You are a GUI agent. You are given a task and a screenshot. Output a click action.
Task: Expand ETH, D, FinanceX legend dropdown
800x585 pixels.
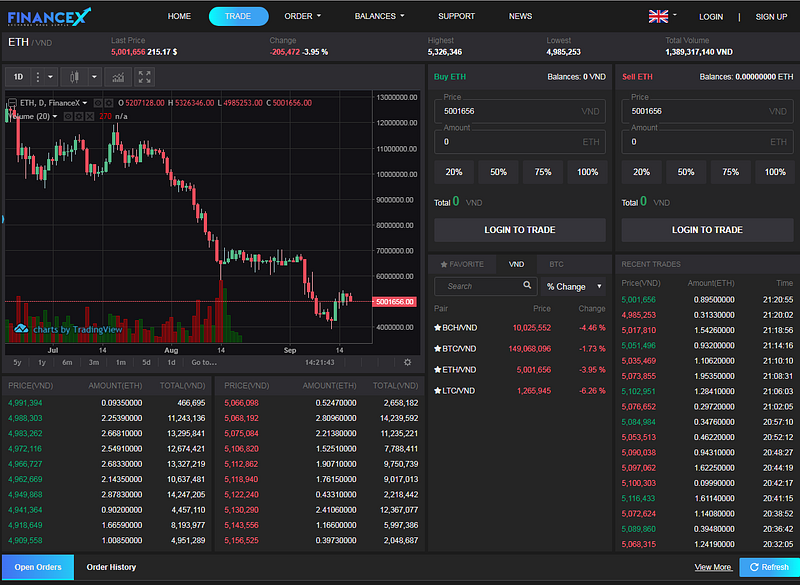[x=85, y=103]
